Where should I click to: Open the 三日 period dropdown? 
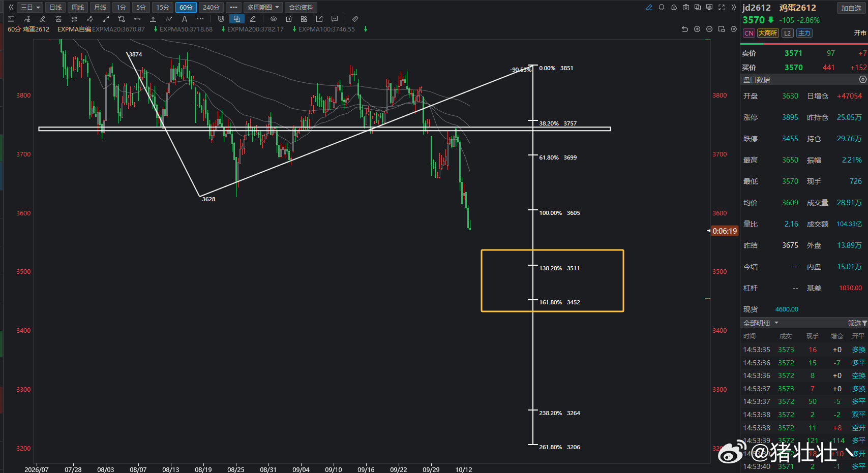click(30, 7)
